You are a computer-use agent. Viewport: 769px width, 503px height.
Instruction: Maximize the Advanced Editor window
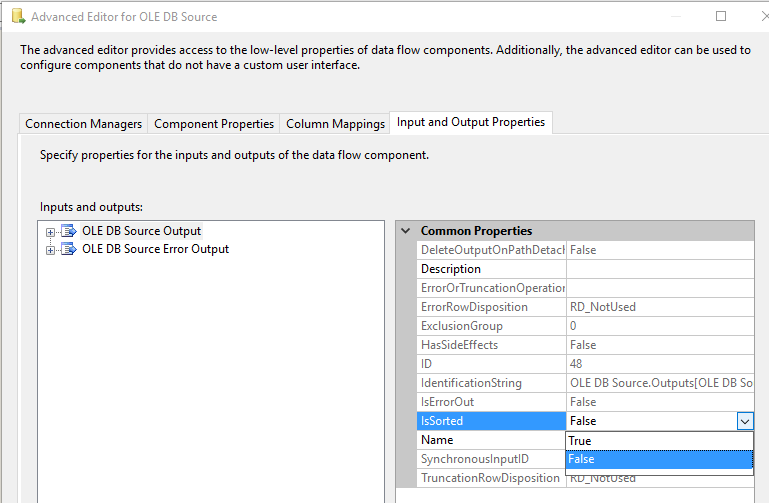721,17
